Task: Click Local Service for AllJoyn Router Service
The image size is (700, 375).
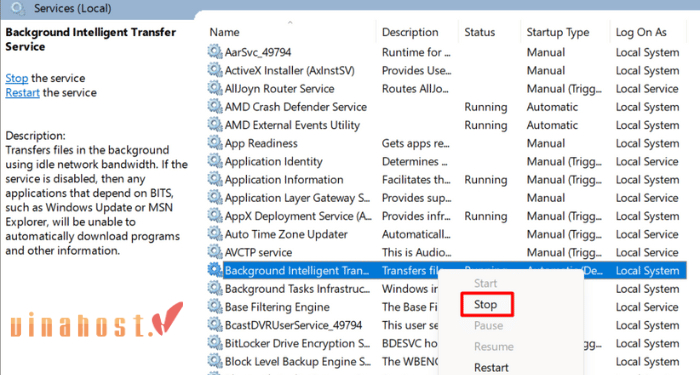Action: (x=647, y=89)
